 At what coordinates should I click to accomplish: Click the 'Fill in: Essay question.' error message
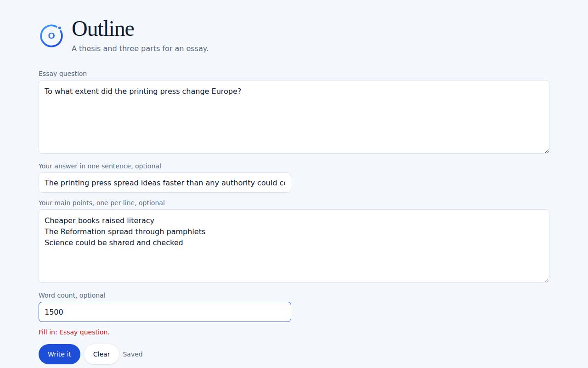74,332
